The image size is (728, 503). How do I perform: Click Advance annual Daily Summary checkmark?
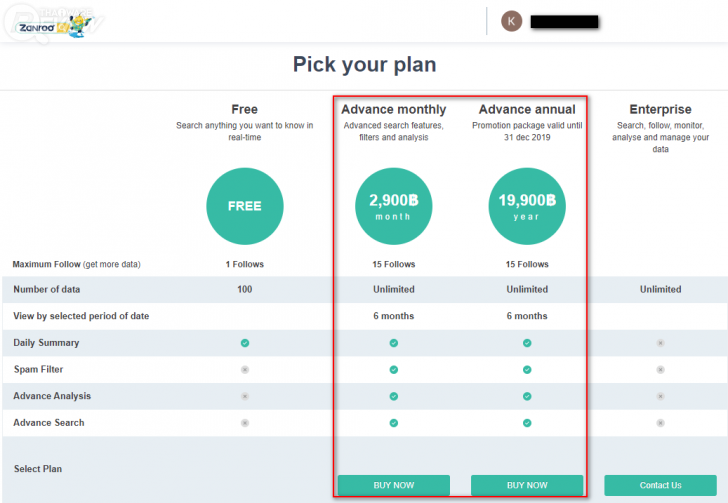tap(527, 343)
